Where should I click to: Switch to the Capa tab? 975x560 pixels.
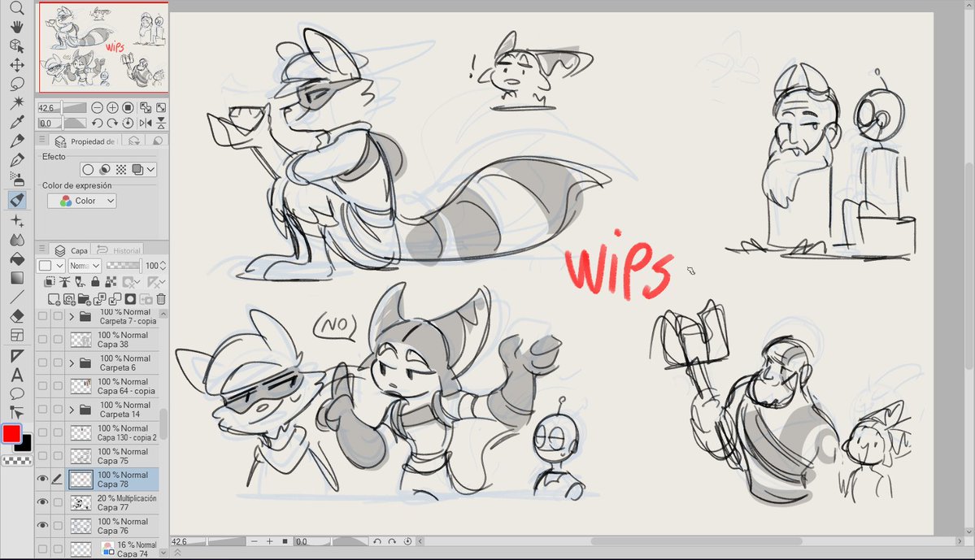coord(72,250)
